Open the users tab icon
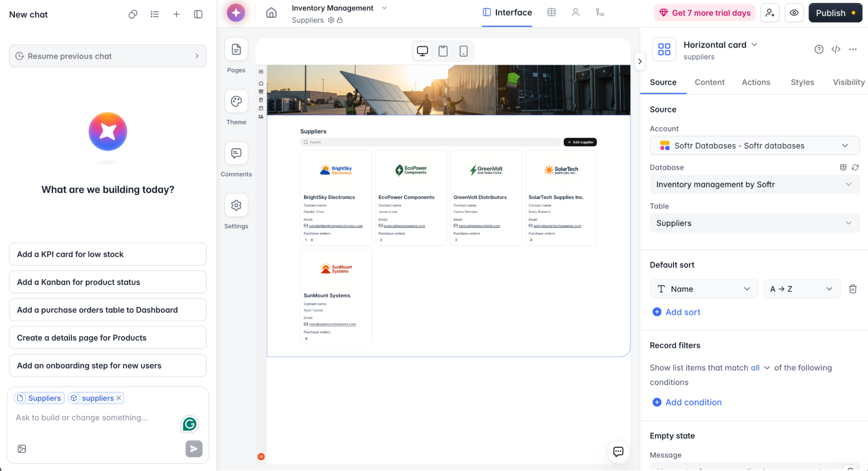The image size is (868, 471). click(x=575, y=13)
